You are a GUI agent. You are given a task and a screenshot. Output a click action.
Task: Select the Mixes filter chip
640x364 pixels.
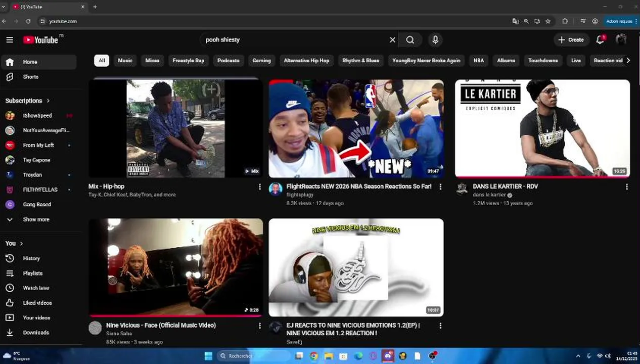(152, 61)
